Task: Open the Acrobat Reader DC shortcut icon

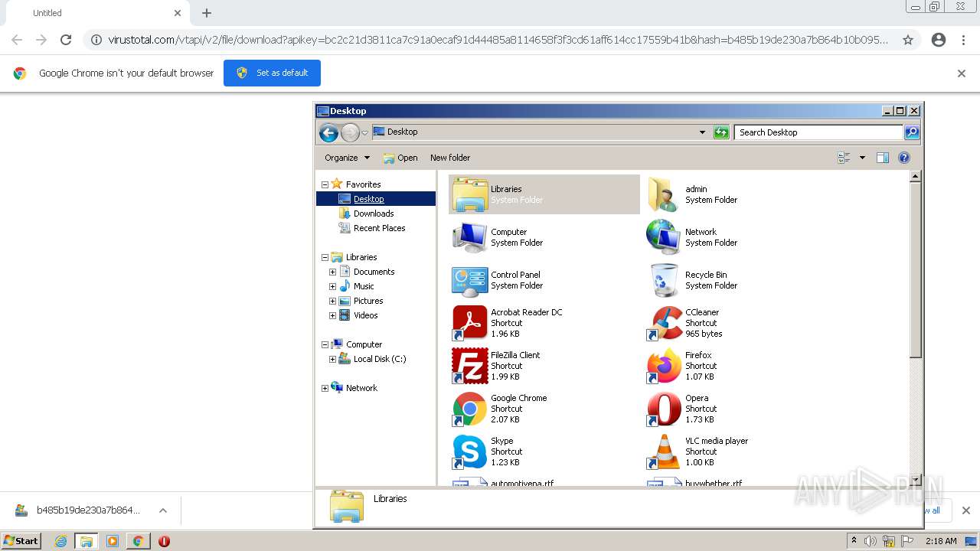Action: tap(469, 323)
